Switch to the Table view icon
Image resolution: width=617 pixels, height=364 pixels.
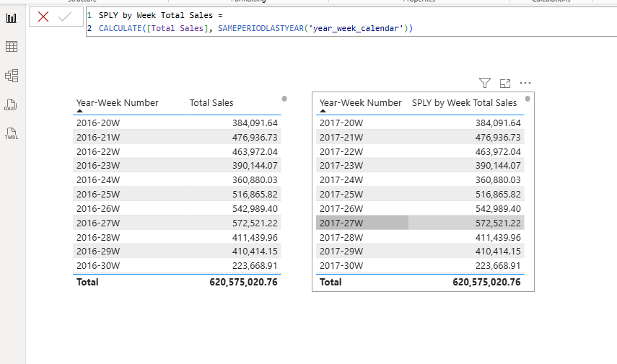tap(12, 47)
